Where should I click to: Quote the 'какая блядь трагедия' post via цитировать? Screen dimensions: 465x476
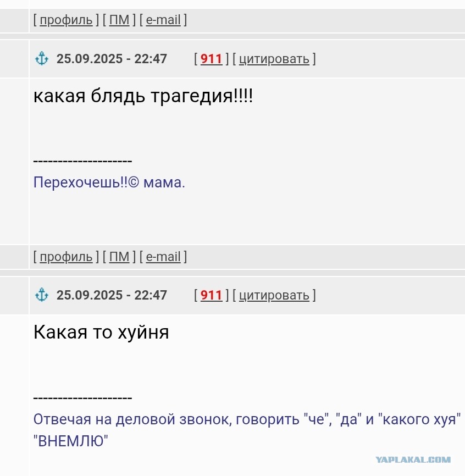tap(274, 59)
